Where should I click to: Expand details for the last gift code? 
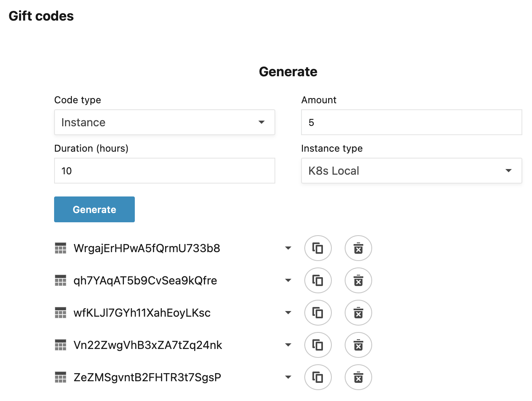click(288, 377)
